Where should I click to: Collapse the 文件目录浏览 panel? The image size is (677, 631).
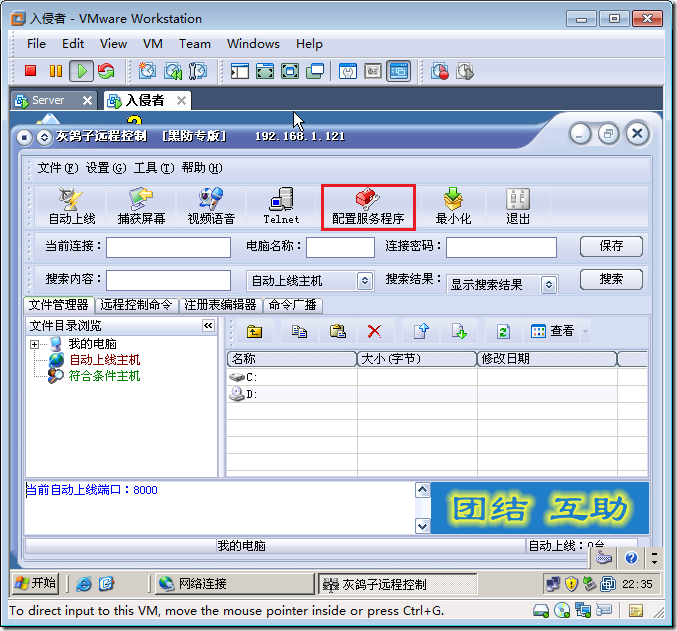pyautogui.click(x=208, y=325)
